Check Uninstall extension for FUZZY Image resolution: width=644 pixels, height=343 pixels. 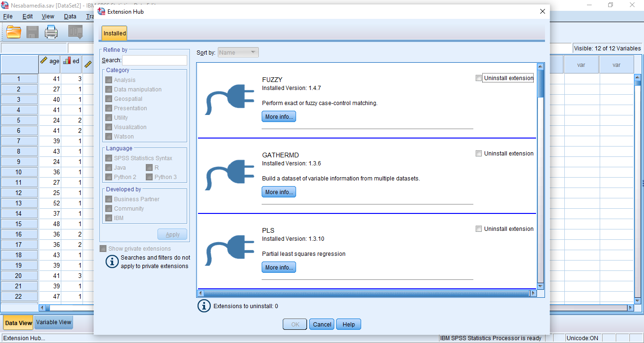point(479,78)
